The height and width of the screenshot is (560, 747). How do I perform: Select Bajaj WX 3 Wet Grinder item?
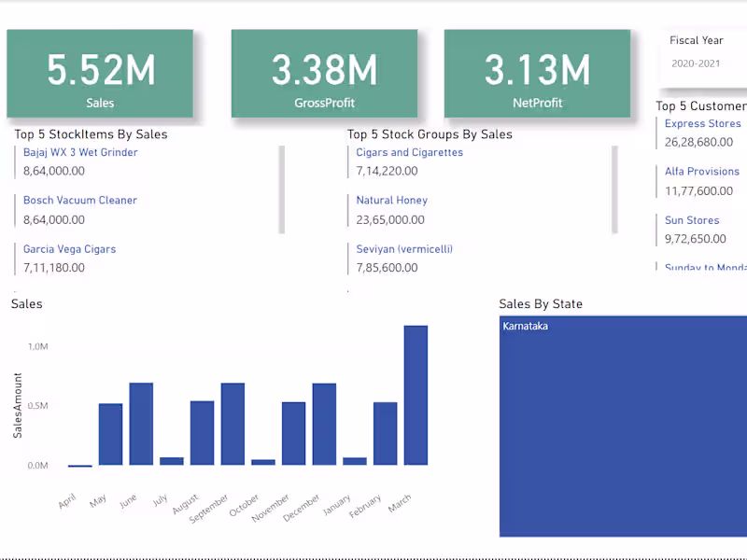(x=80, y=152)
